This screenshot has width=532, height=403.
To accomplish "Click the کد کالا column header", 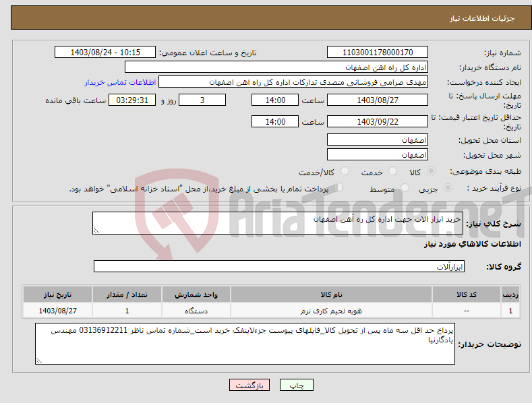I will coord(467,294).
